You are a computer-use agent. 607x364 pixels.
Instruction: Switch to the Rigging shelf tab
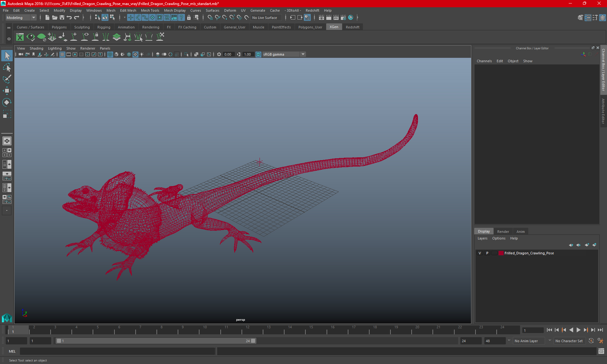[104, 27]
